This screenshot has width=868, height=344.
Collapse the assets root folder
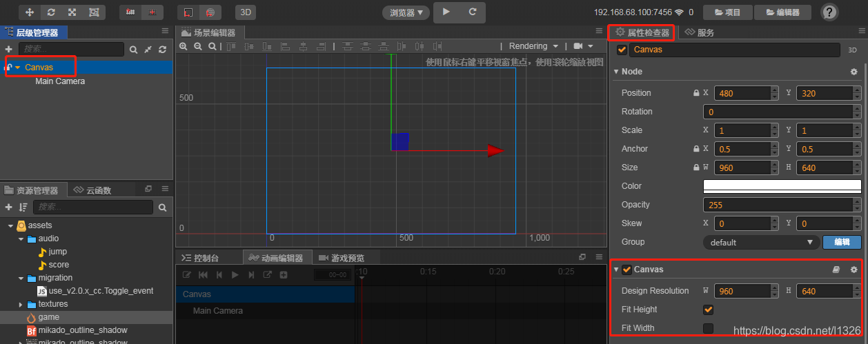(10, 225)
